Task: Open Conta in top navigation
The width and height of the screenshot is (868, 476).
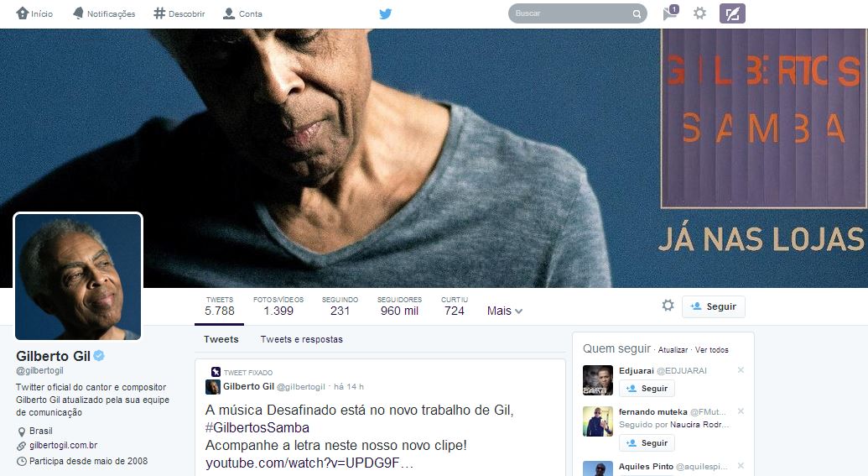Action: (242, 14)
